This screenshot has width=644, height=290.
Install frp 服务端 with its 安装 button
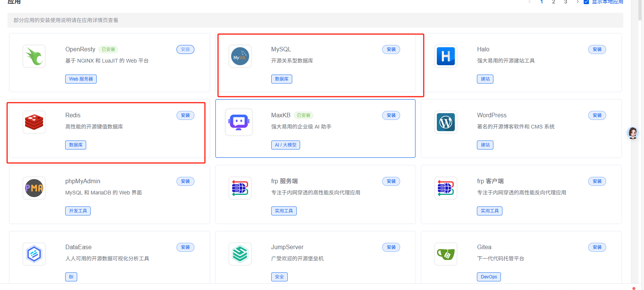391,181
